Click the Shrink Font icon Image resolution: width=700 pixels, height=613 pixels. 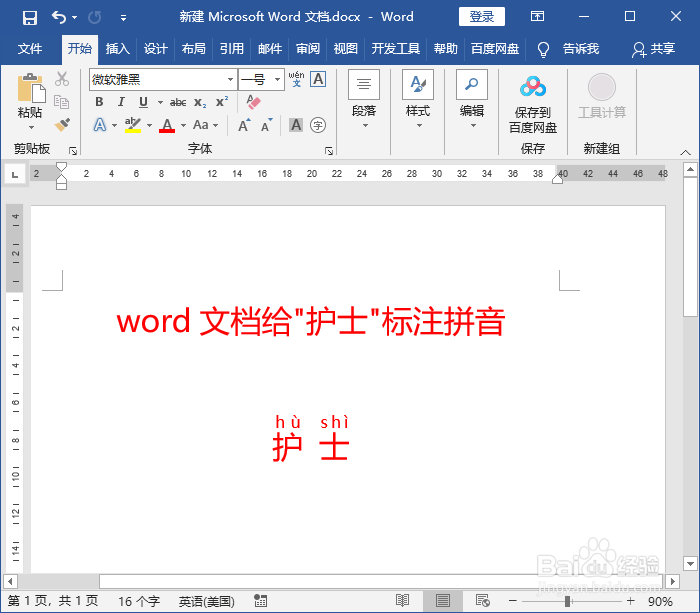point(267,125)
